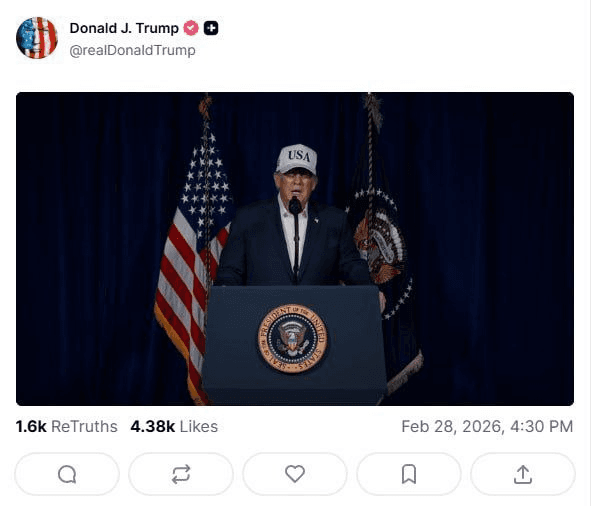
Task: ReTruth the post using the arrows icon
Action: pyautogui.click(x=181, y=474)
